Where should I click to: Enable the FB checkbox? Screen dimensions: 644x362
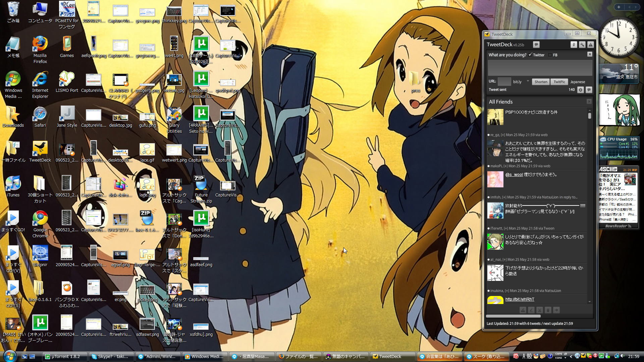(550, 55)
